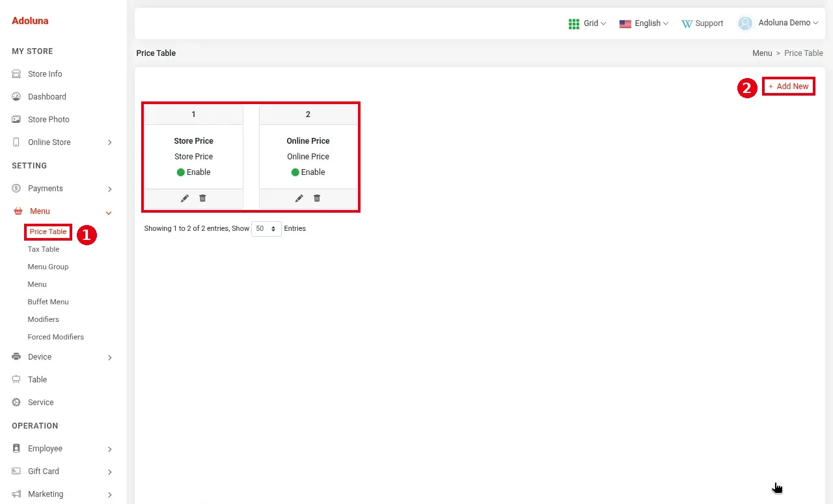
Task: Expand the Payments submenu chevron
Action: click(x=109, y=189)
